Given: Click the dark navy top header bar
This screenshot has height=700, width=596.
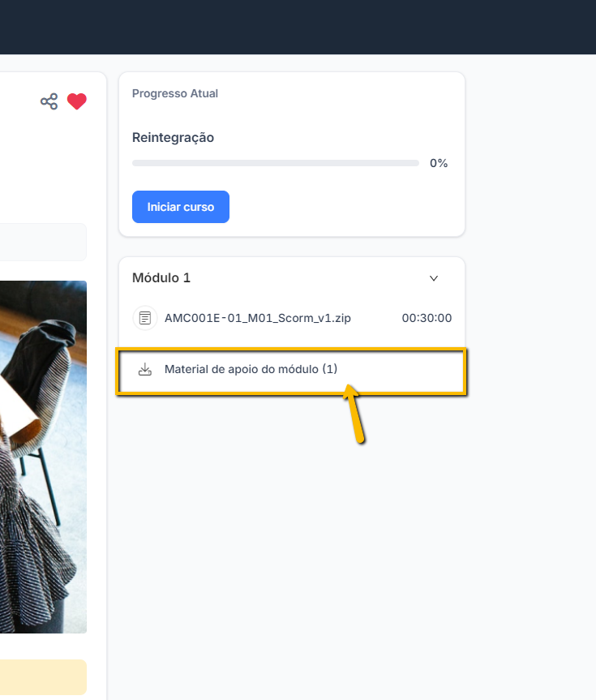Looking at the screenshot, I should point(298,28).
